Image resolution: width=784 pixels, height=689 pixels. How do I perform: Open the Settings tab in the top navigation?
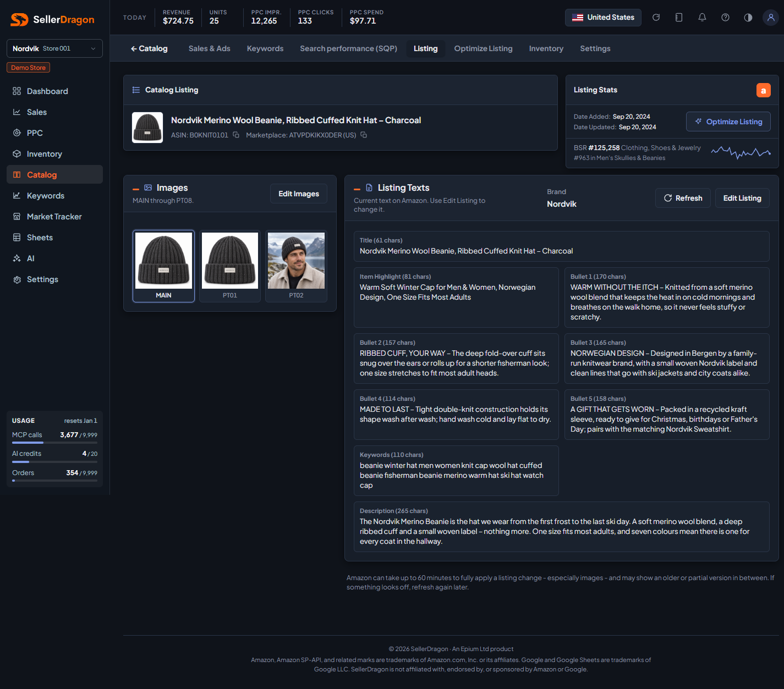[x=595, y=48]
